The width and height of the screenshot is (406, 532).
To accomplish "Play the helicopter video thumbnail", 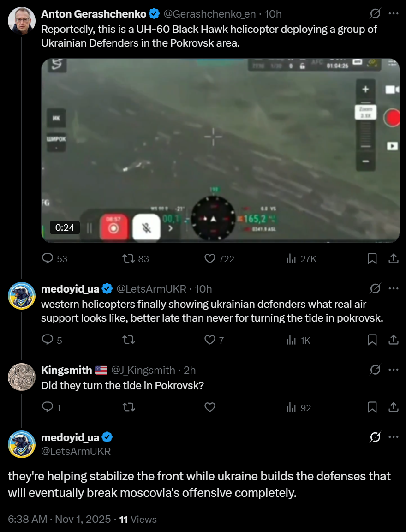I will (220, 150).
